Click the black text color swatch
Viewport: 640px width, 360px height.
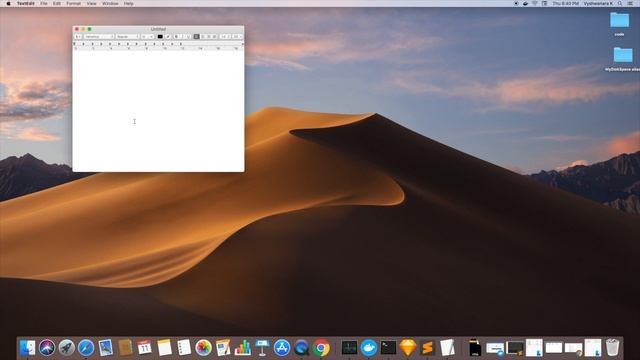click(160, 36)
